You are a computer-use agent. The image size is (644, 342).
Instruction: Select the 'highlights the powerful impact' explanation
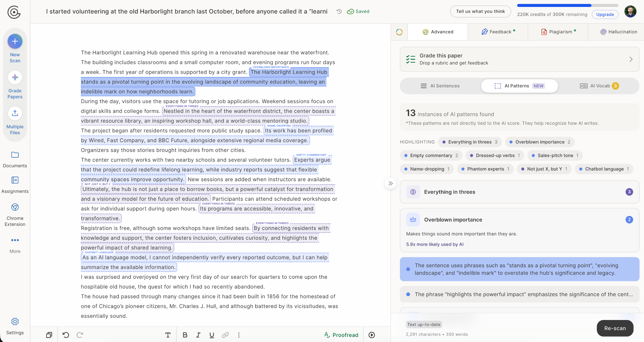click(x=519, y=295)
